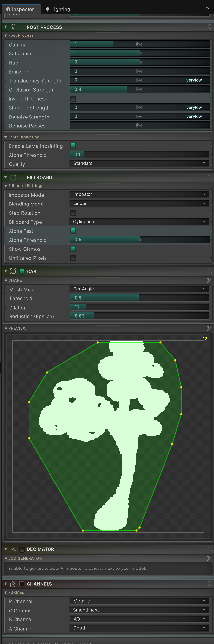Click the Post Process lightbulb icon

point(13,27)
